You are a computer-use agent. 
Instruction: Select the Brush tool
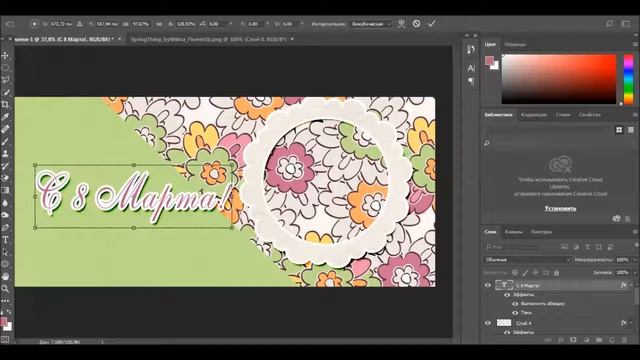[x=5, y=142]
